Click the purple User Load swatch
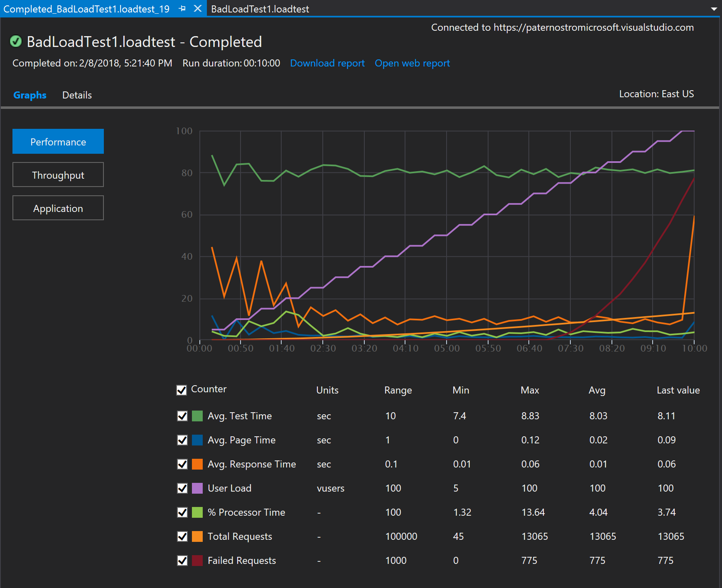The image size is (722, 588). [197, 488]
